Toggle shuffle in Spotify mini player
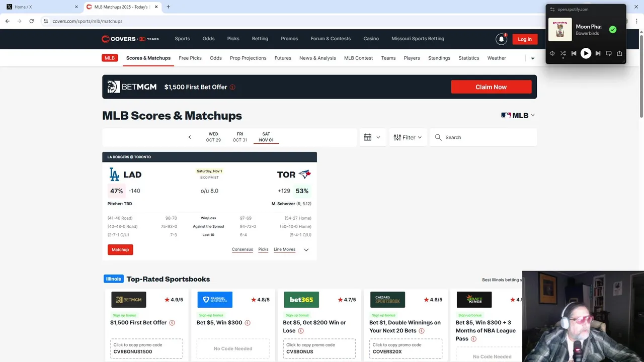Image resolution: width=644 pixels, height=362 pixels. pos(563,53)
